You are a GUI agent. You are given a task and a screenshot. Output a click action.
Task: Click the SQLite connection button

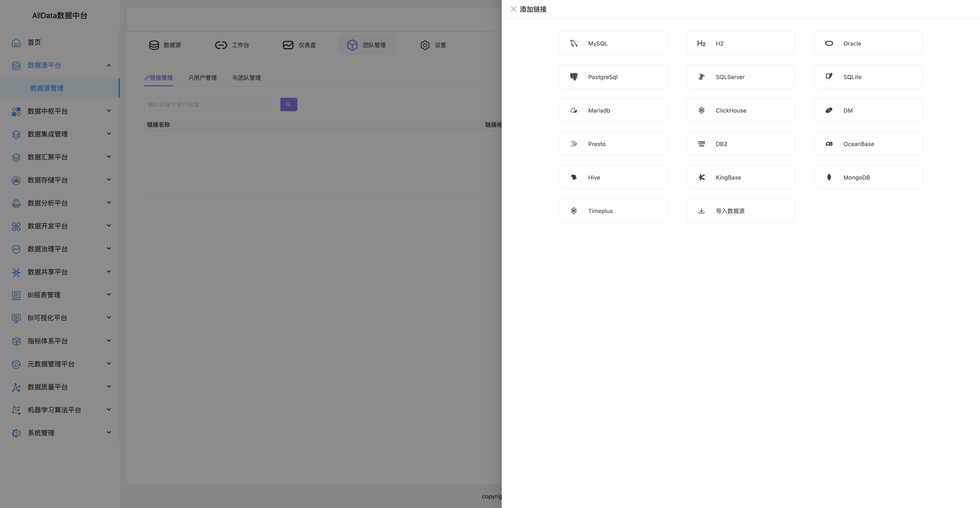(x=868, y=76)
